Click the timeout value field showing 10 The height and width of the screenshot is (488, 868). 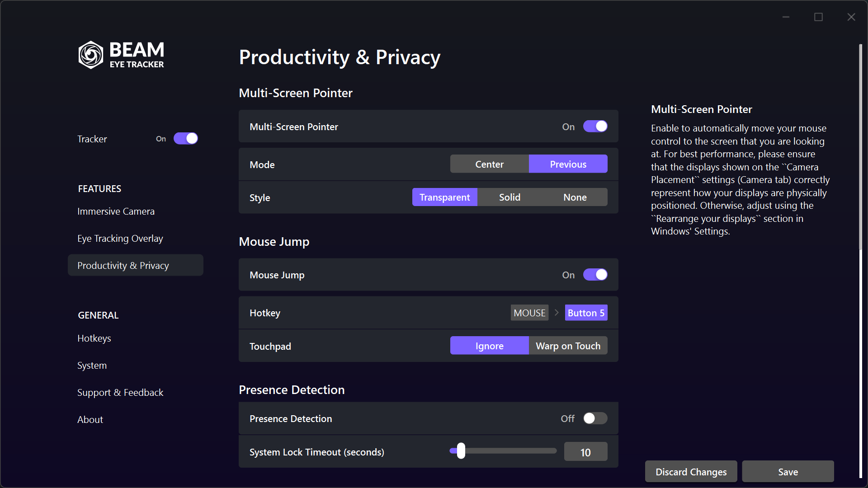[585, 452]
